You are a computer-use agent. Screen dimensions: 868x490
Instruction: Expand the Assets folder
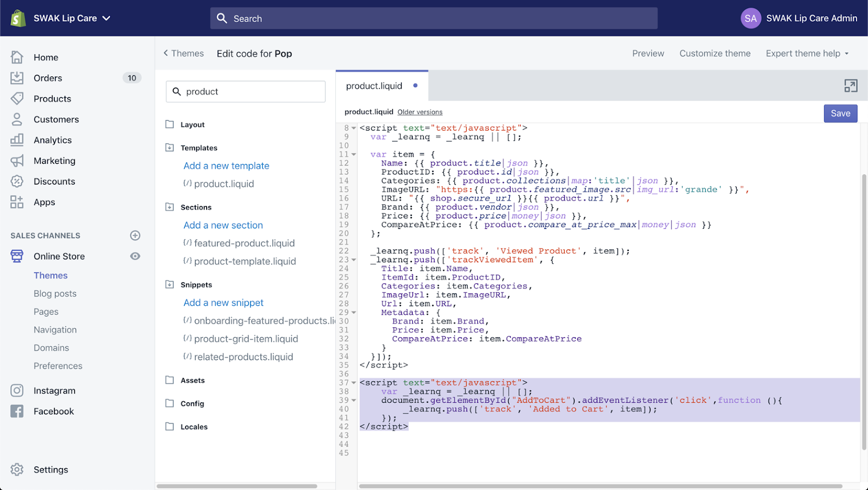(x=170, y=380)
